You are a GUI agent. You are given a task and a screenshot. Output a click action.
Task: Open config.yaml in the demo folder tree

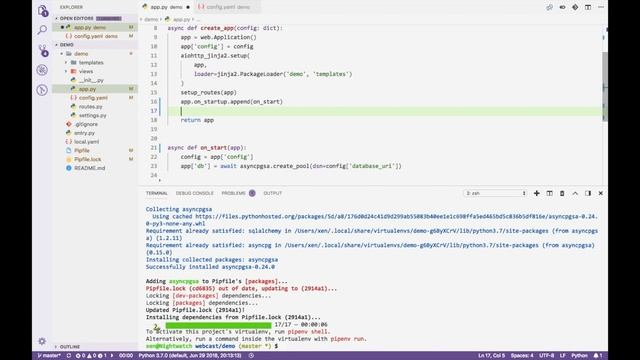click(x=93, y=98)
